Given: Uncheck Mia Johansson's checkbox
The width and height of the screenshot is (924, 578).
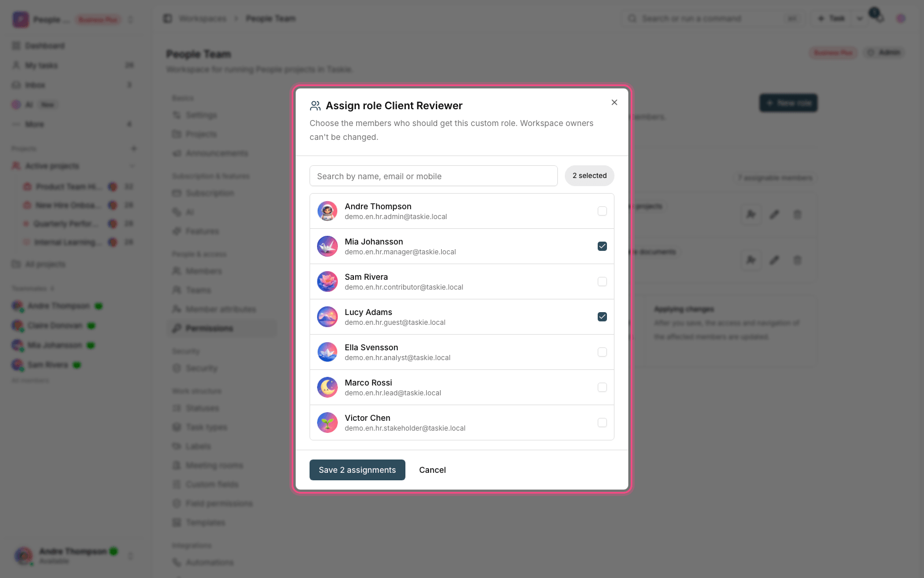Looking at the screenshot, I should coord(602,246).
